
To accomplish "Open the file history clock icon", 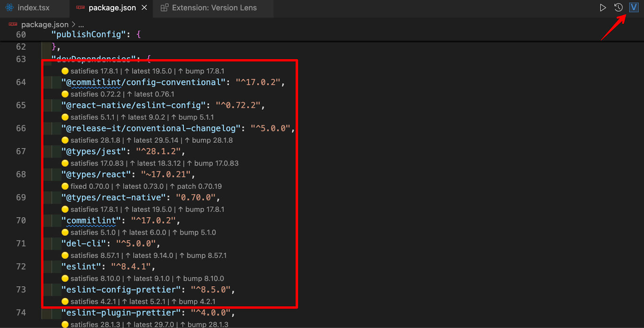I will coord(618,7).
